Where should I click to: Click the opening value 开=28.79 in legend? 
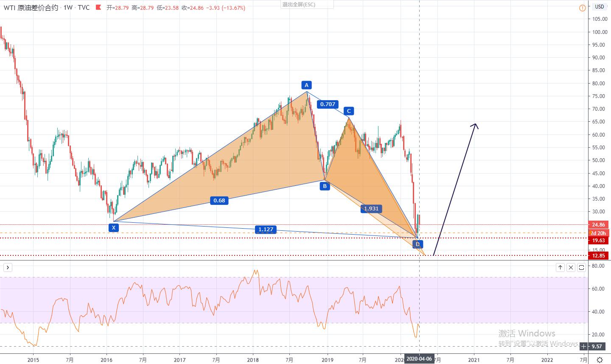click(118, 8)
